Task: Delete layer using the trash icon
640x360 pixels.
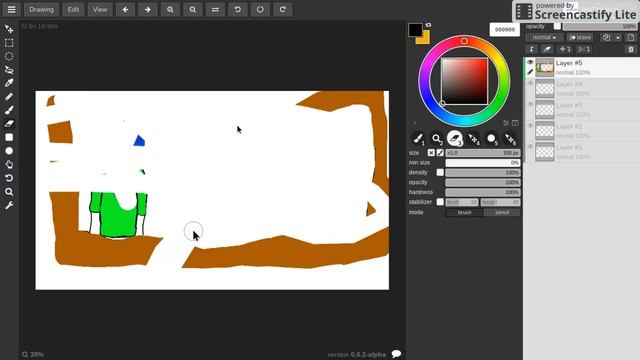Action: click(631, 49)
